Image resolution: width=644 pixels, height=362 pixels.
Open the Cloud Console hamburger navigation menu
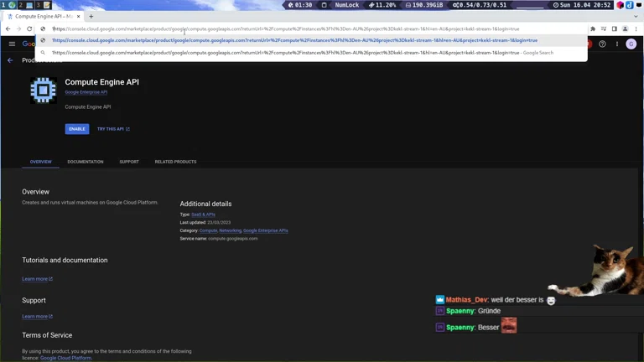(12, 44)
